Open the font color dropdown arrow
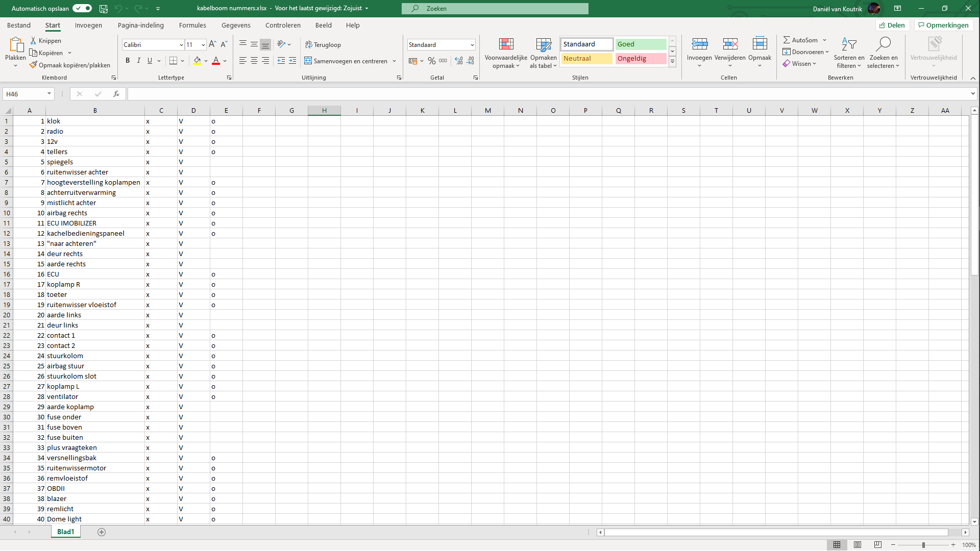The width and height of the screenshot is (980, 551). 225,61
